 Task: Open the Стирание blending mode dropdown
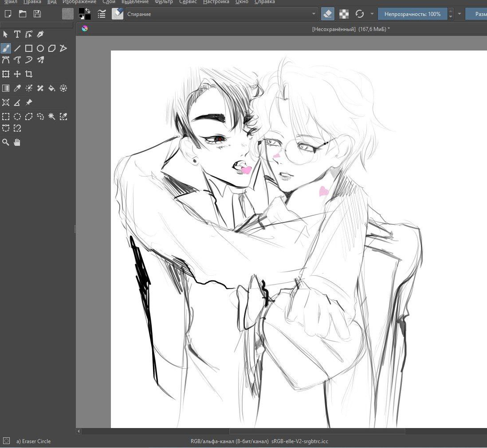[221, 14]
